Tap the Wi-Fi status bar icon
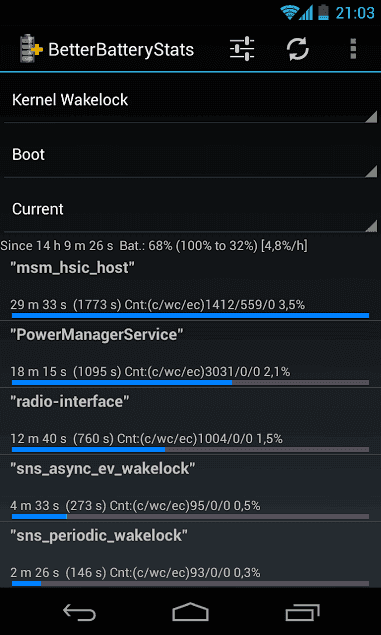This screenshot has width=381, height=635. (289, 13)
